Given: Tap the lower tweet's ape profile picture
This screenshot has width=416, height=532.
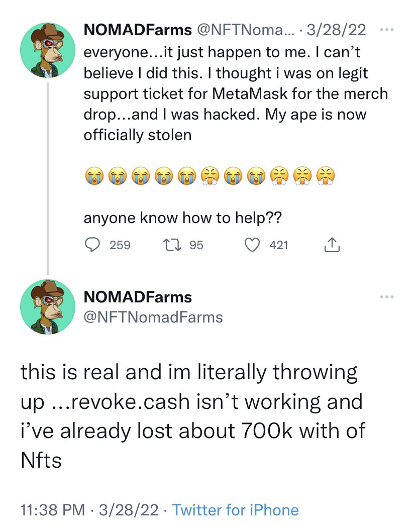Looking at the screenshot, I should click(47, 307).
